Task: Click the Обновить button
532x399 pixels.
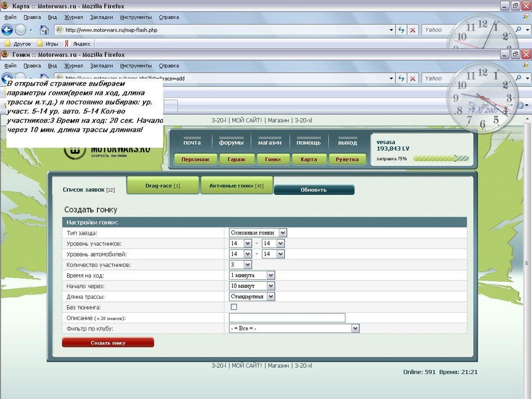Action: point(314,190)
